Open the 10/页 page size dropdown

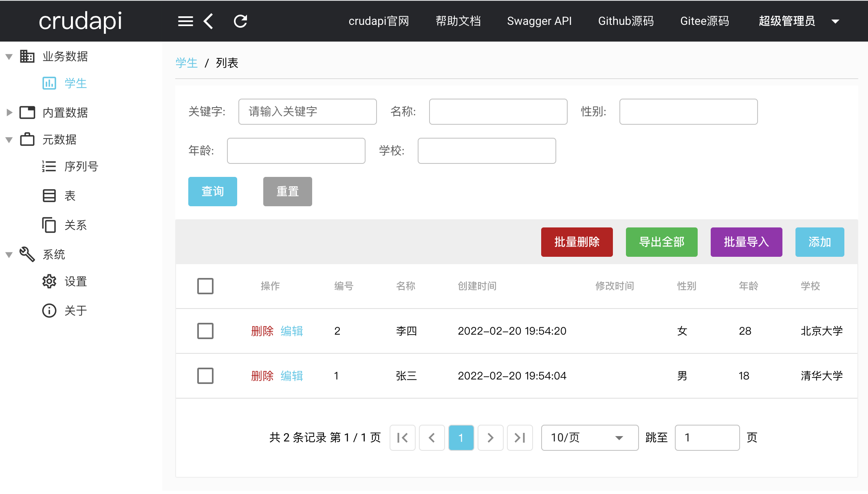click(589, 438)
